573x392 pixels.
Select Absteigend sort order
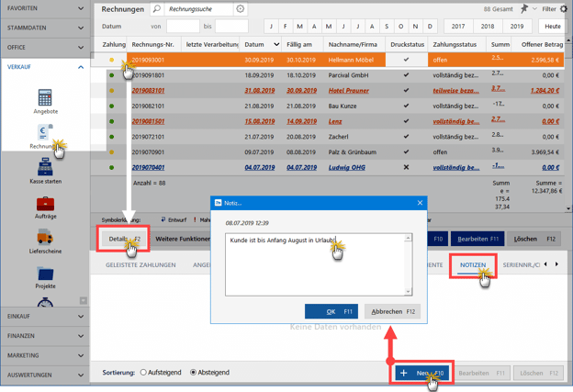tap(194, 373)
